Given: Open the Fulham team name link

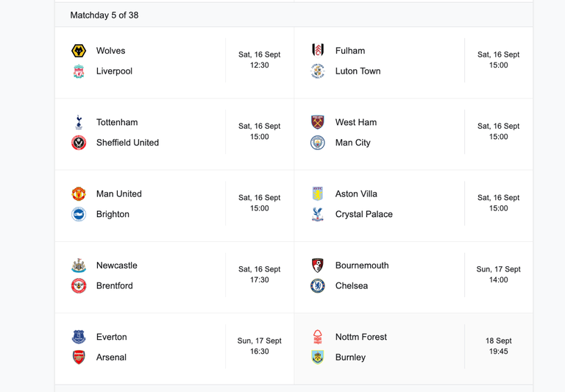Looking at the screenshot, I should 350,51.
